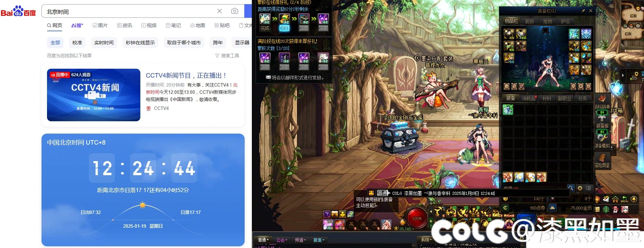Use the pink 100 activity quick slot item
Screen dimensions: 644x248
click(328, 225)
